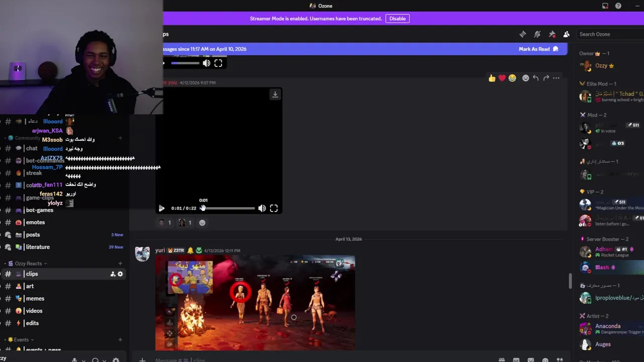Open the Threads icon in channel header
Screen dimensions: 644x362
tap(523, 34)
